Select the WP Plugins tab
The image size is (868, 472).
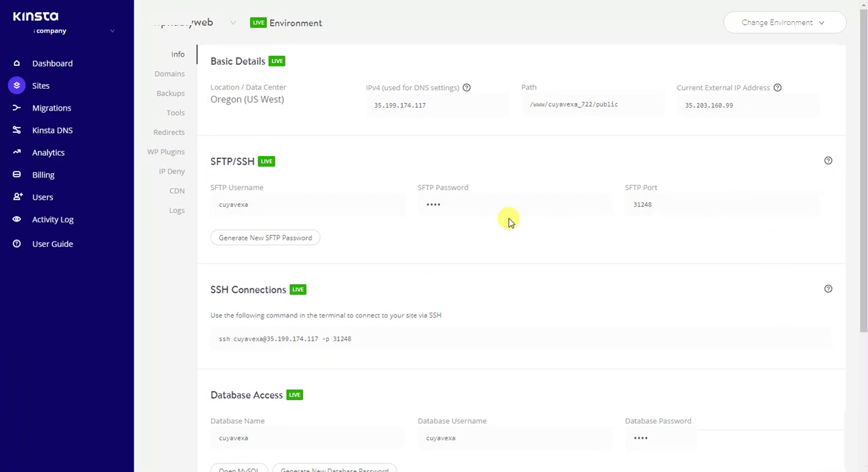point(165,151)
